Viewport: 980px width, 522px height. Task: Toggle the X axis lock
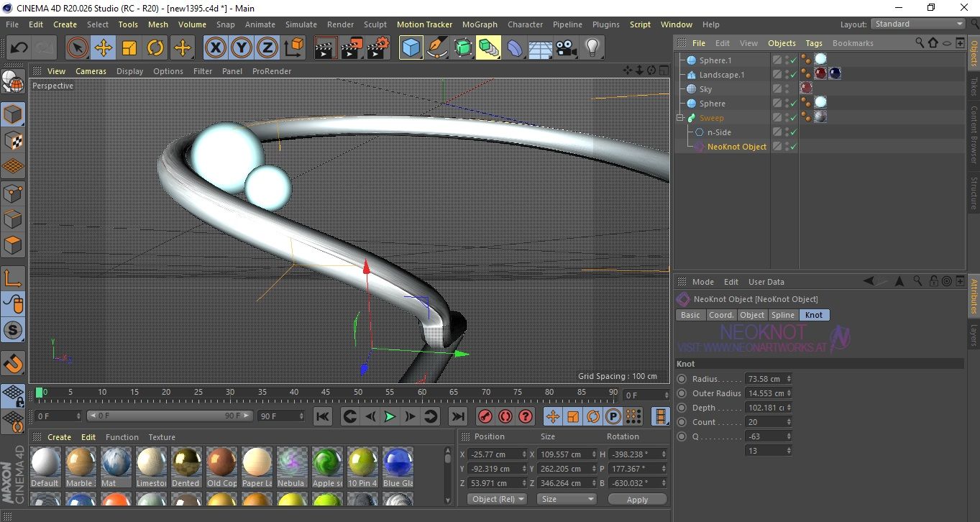[215, 48]
